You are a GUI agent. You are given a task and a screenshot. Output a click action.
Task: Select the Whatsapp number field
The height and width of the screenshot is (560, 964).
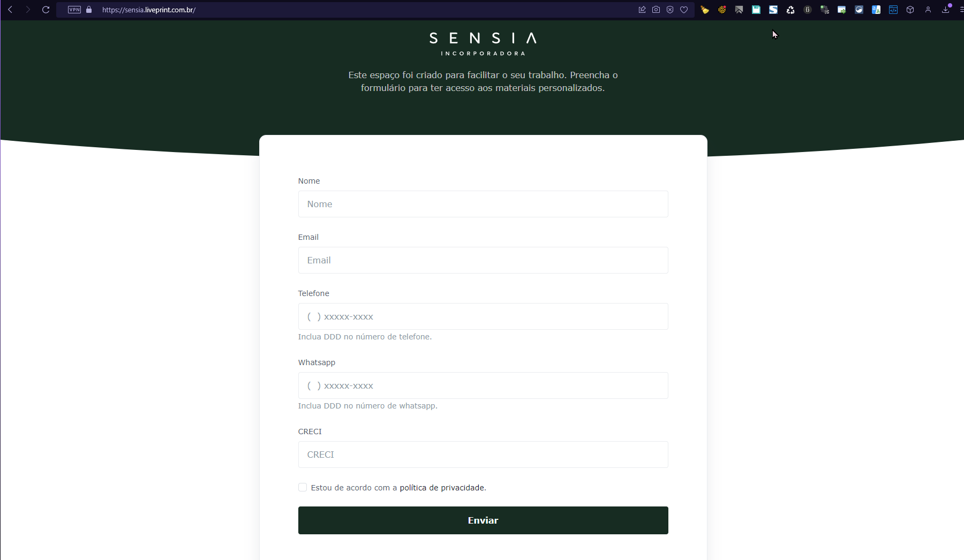(x=483, y=385)
